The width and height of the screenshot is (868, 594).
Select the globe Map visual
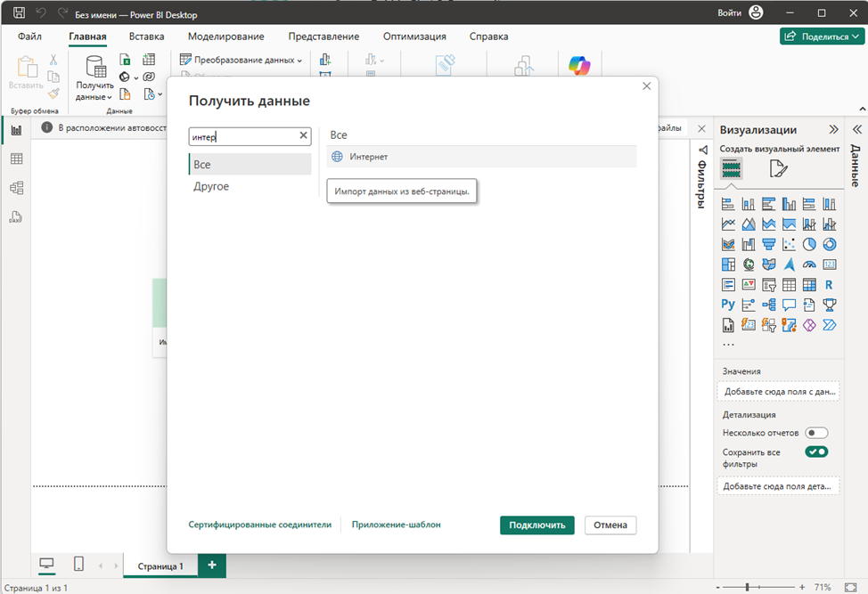(x=749, y=264)
